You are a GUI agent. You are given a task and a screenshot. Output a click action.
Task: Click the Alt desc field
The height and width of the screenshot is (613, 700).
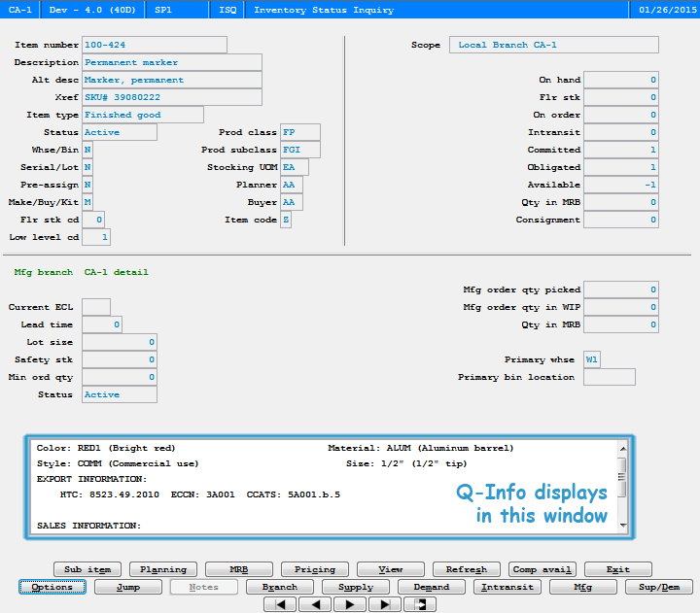click(172, 80)
